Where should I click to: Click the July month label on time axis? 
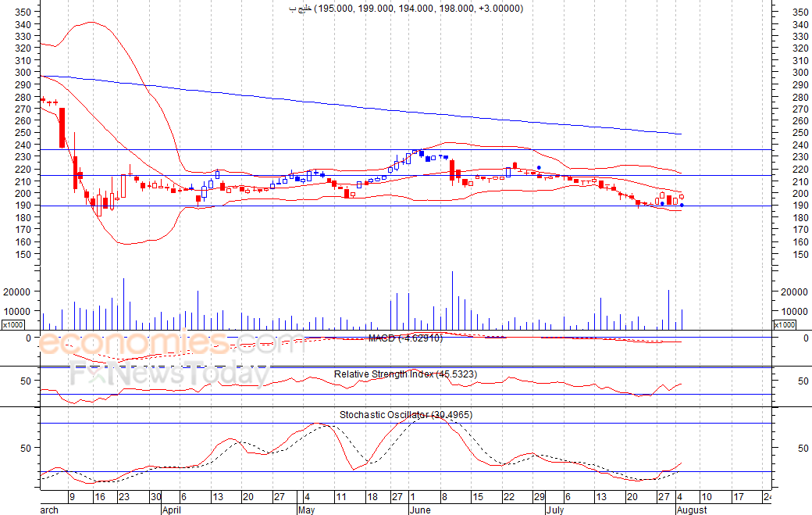[554, 510]
